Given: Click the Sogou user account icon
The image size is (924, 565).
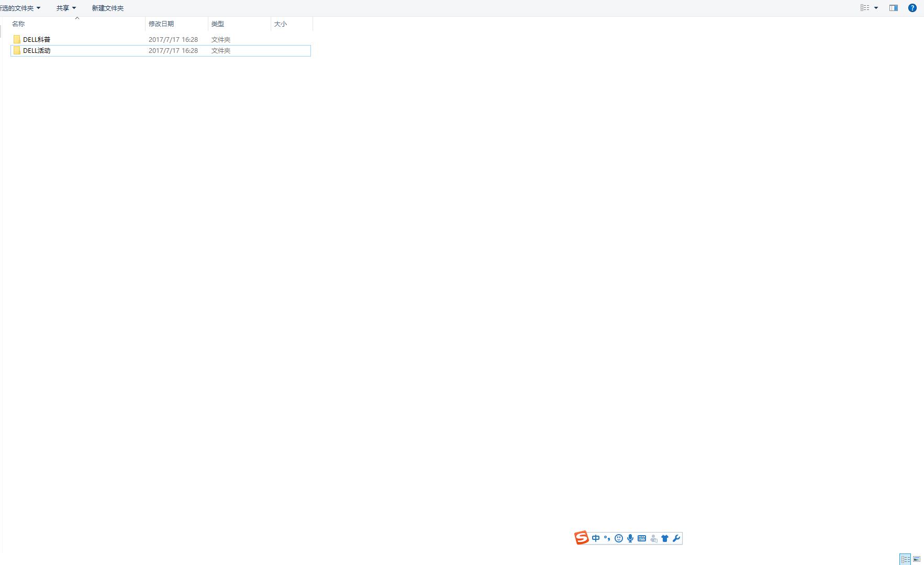Looking at the screenshot, I should (x=653, y=538).
